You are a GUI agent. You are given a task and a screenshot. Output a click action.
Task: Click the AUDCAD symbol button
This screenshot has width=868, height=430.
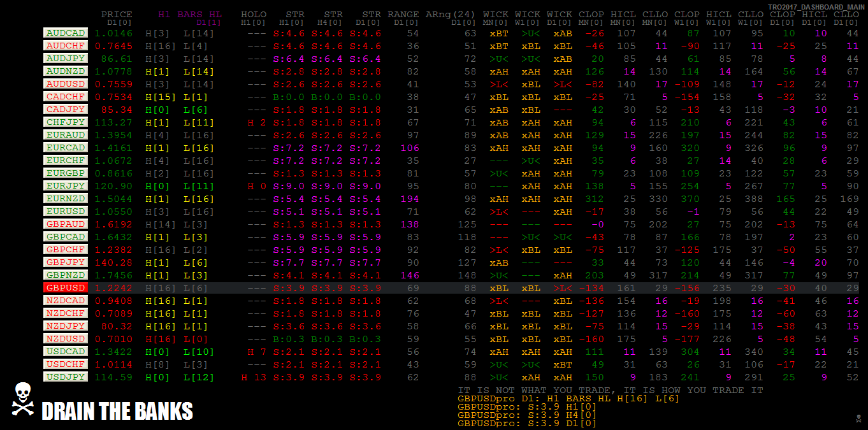[x=65, y=33]
